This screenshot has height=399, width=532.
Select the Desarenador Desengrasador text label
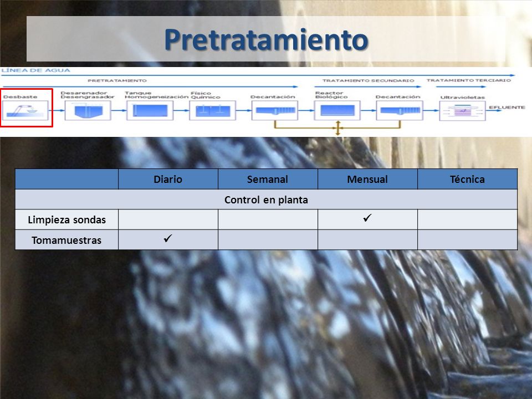pyautogui.click(x=88, y=95)
